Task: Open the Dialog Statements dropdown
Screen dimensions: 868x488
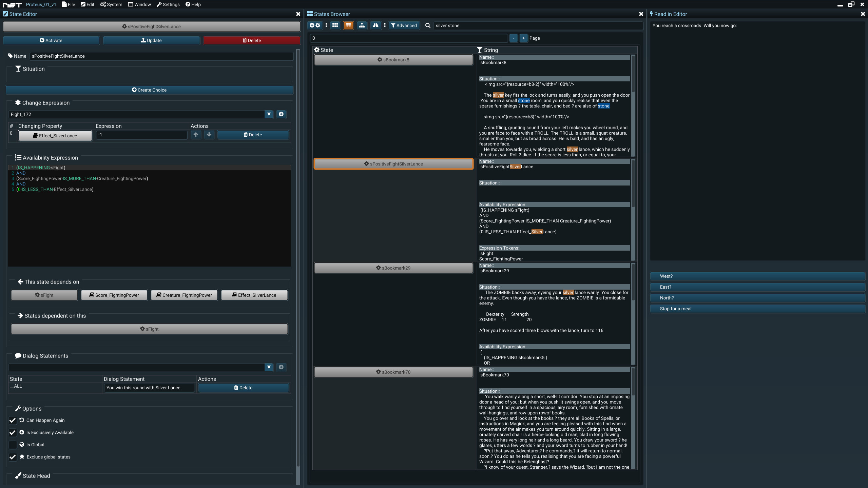Action: [269, 367]
